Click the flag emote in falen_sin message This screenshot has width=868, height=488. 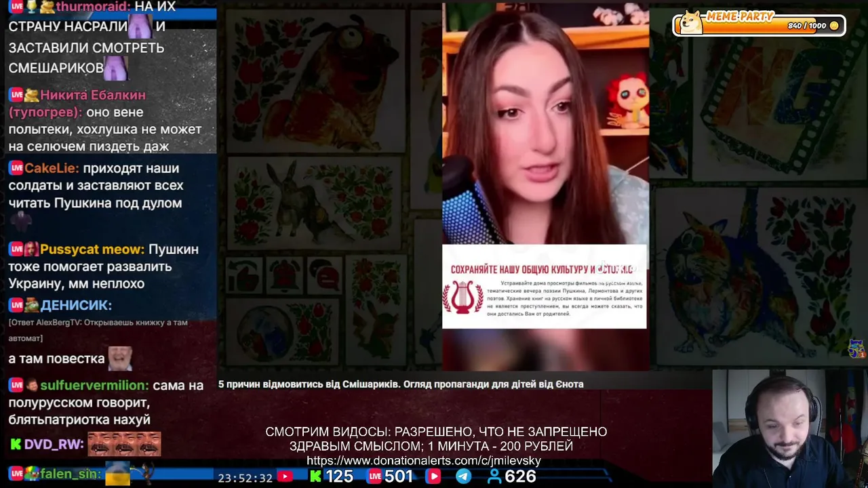pos(118,474)
